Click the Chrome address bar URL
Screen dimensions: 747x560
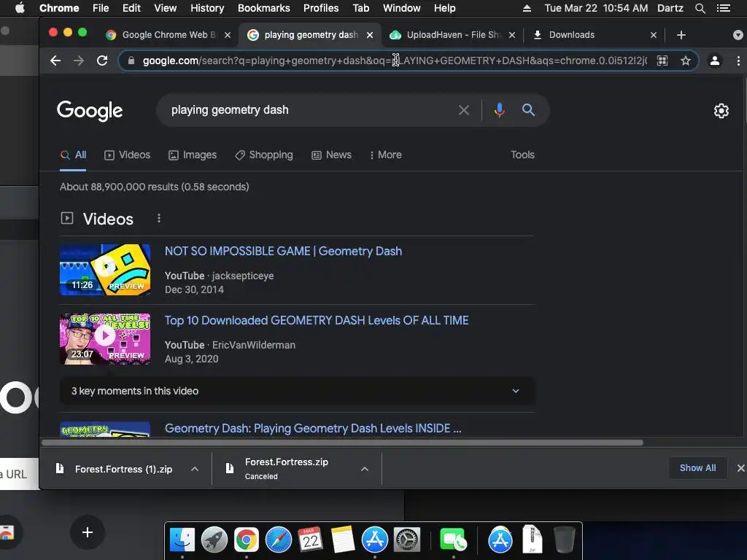pos(395,61)
